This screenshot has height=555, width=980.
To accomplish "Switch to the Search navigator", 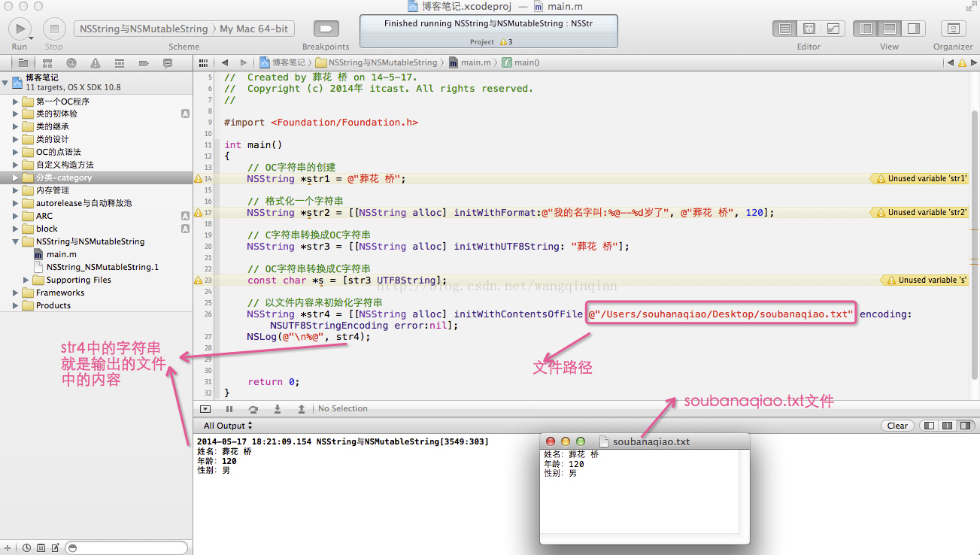I will [x=71, y=63].
